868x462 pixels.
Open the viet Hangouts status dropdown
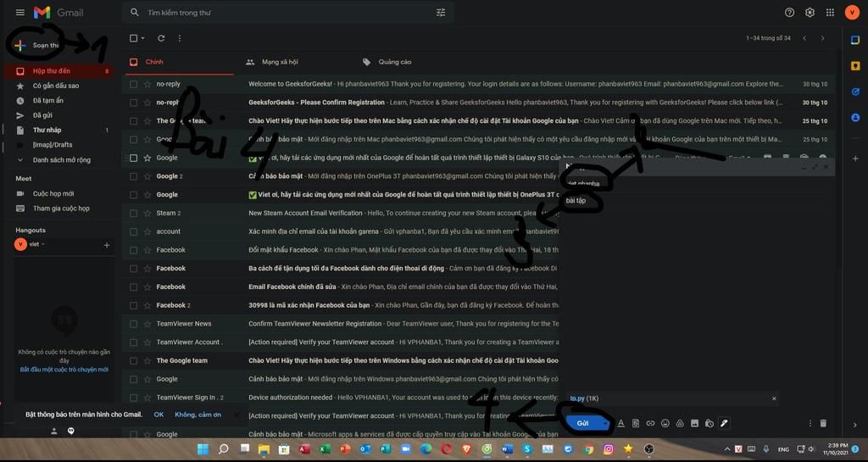[43, 244]
